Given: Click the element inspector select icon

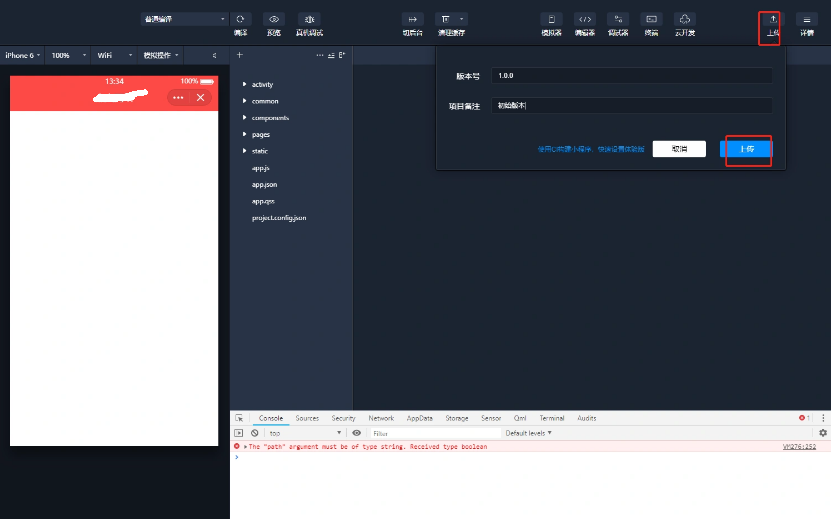Looking at the screenshot, I should pyautogui.click(x=239, y=418).
